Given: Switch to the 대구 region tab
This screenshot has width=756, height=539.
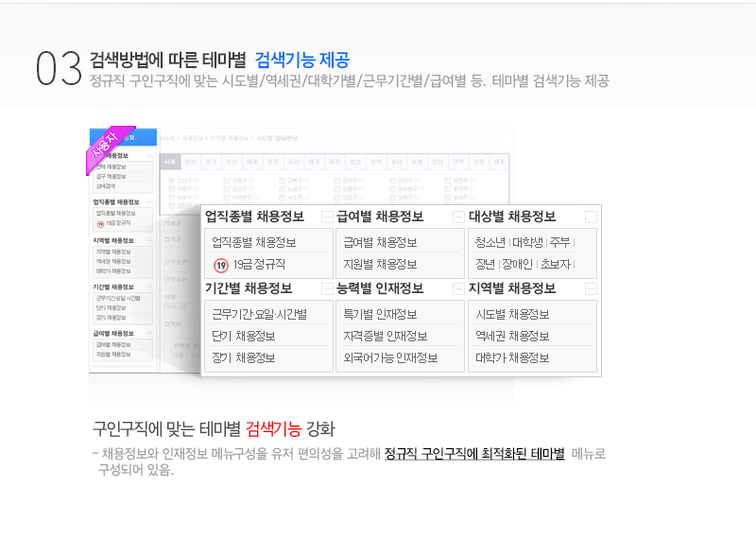Looking at the screenshot, I should point(314,162).
